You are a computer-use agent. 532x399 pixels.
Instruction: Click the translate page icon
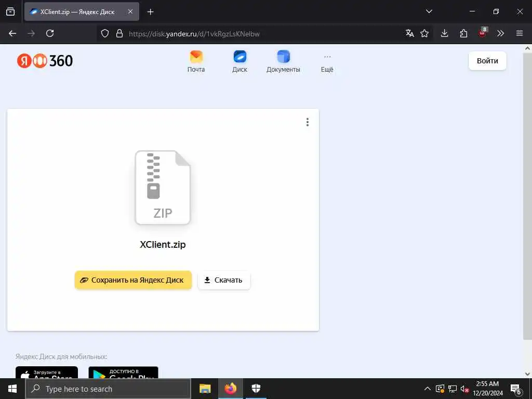pos(409,33)
